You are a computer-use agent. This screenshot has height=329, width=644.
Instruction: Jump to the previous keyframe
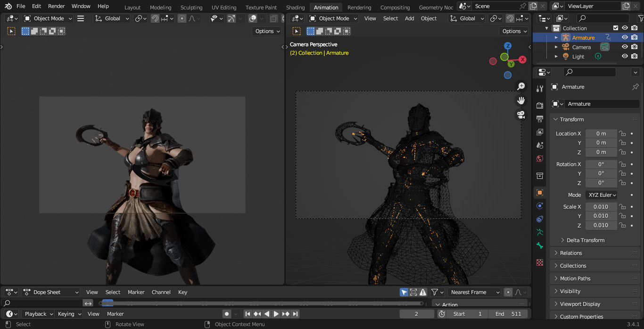[257, 314]
